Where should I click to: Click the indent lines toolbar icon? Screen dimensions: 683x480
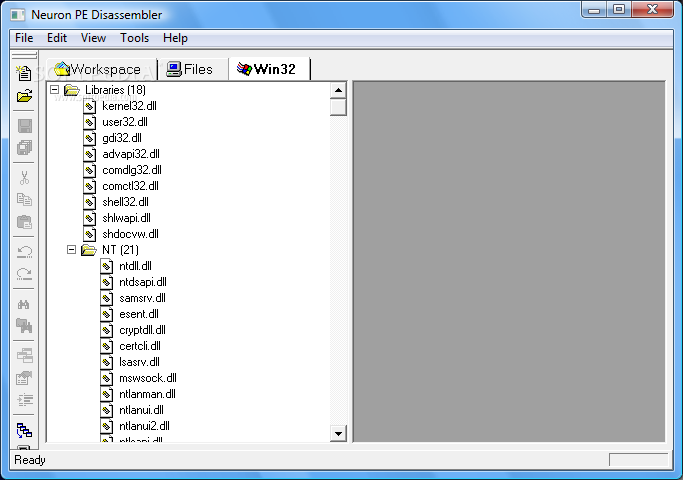coord(25,400)
